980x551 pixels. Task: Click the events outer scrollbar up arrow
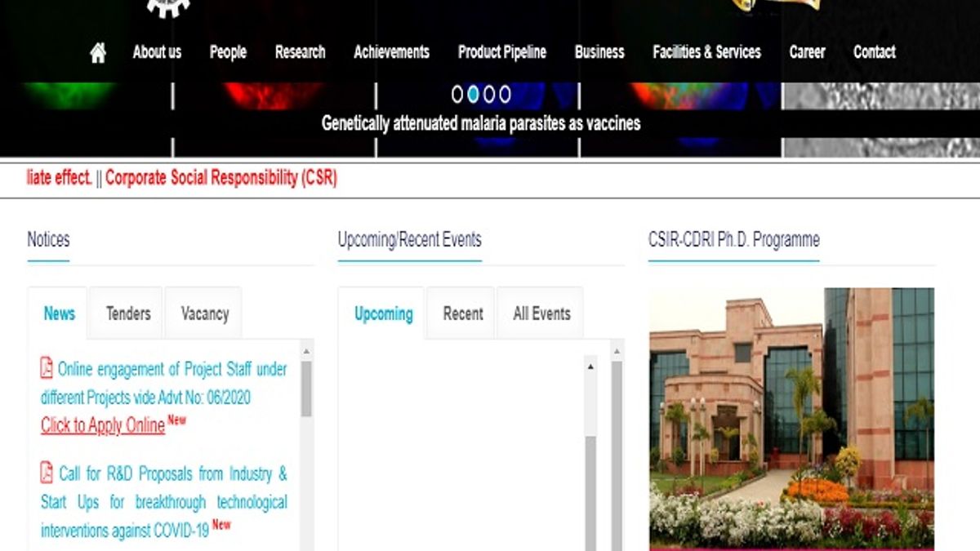(617, 351)
